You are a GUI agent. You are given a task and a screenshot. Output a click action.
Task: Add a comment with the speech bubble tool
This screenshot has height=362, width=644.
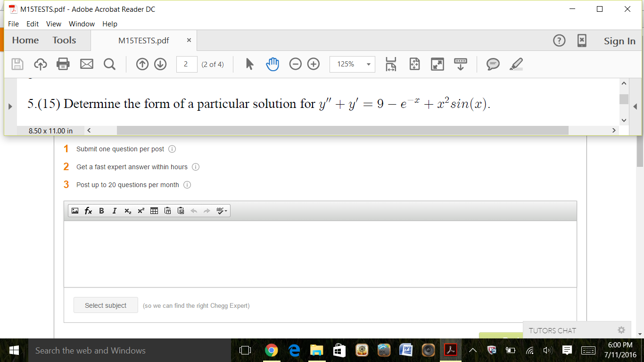coord(493,64)
